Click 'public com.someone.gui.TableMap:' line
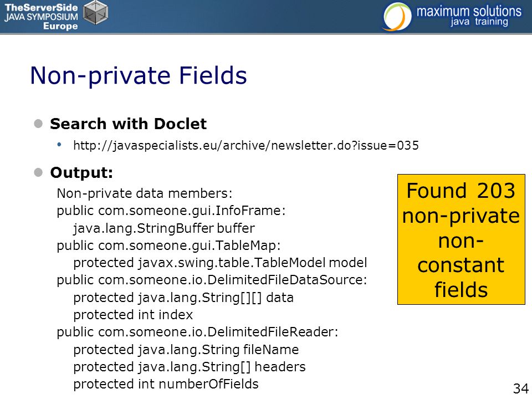 pyautogui.click(x=168, y=245)
